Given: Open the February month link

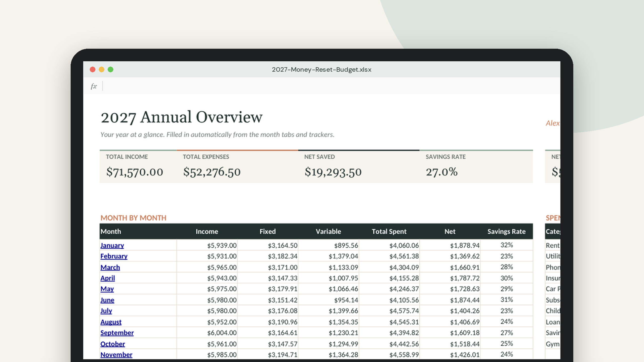Looking at the screenshot, I should click(x=114, y=256).
